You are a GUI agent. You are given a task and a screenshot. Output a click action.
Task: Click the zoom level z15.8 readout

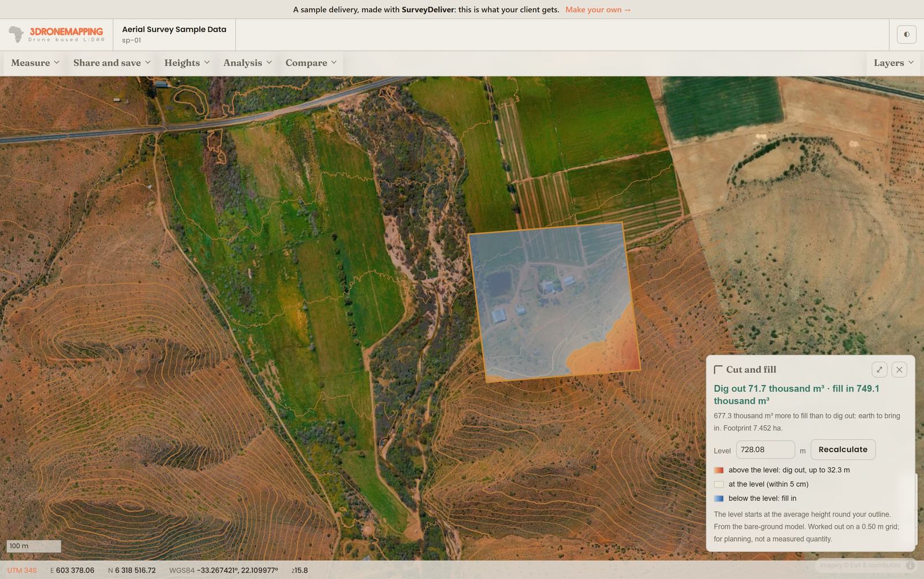tap(300, 570)
